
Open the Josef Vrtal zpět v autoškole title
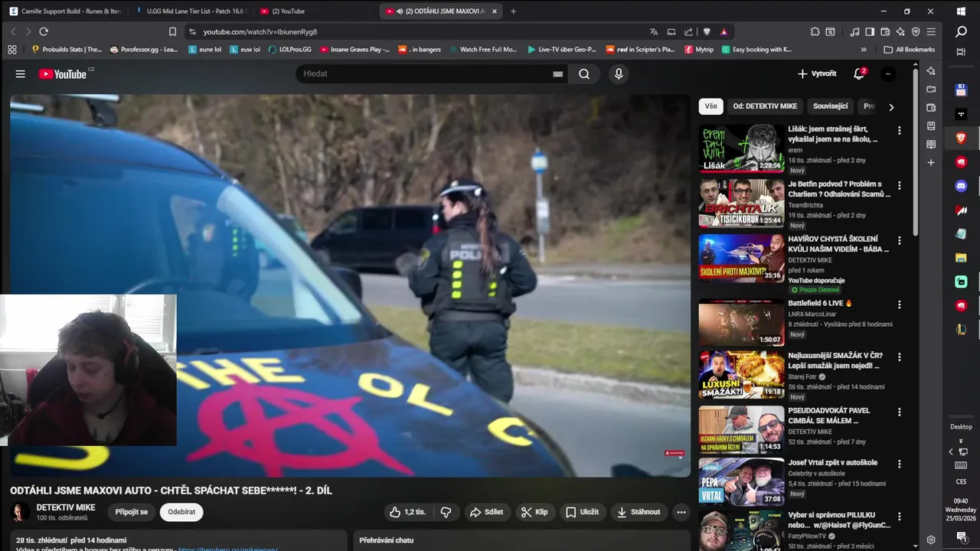coord(833,462)
